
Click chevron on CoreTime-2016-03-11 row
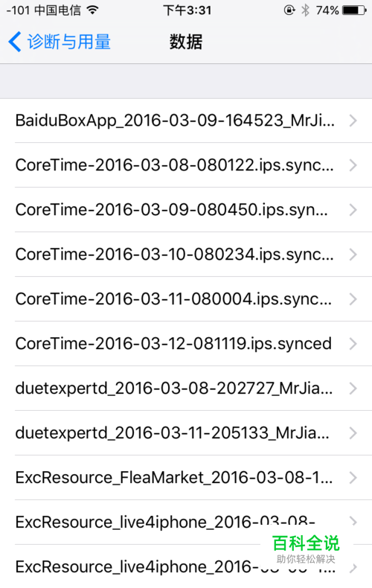[x=353, y=299]
